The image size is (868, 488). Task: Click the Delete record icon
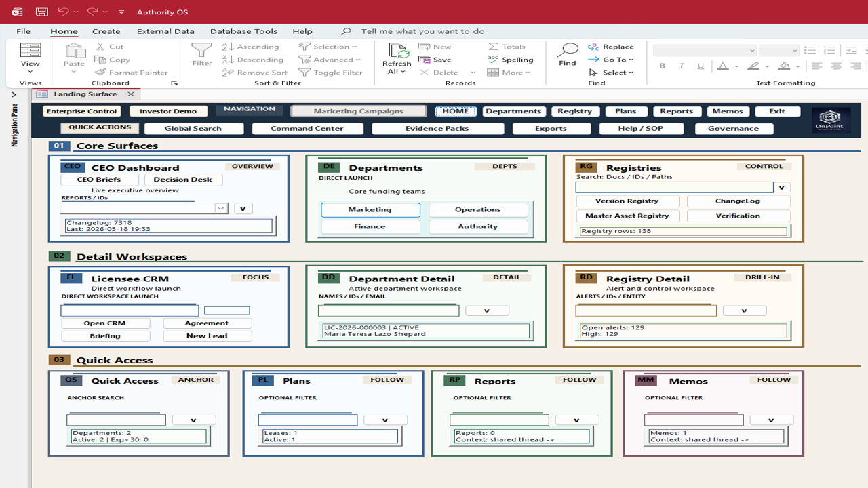(424, 73)
